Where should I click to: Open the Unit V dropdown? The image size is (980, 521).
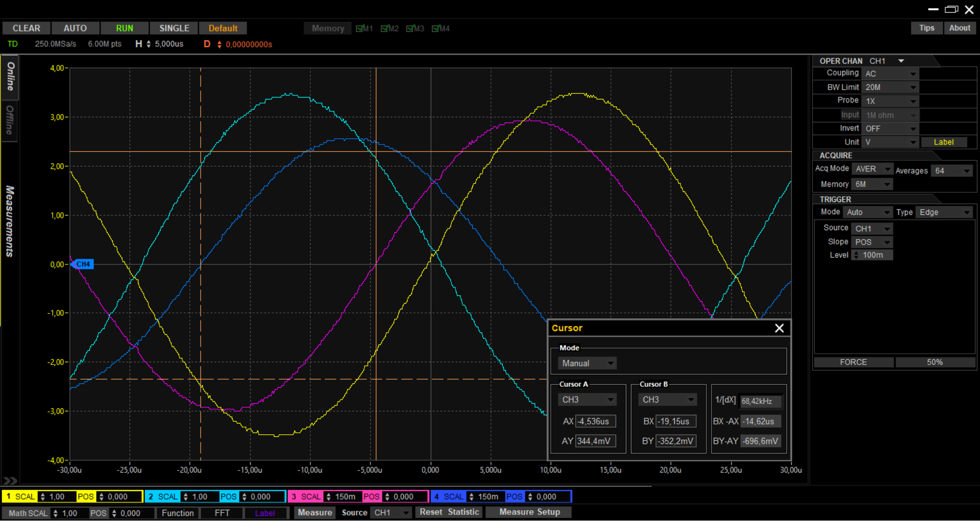pyautogui.click(x=890, y=142)
